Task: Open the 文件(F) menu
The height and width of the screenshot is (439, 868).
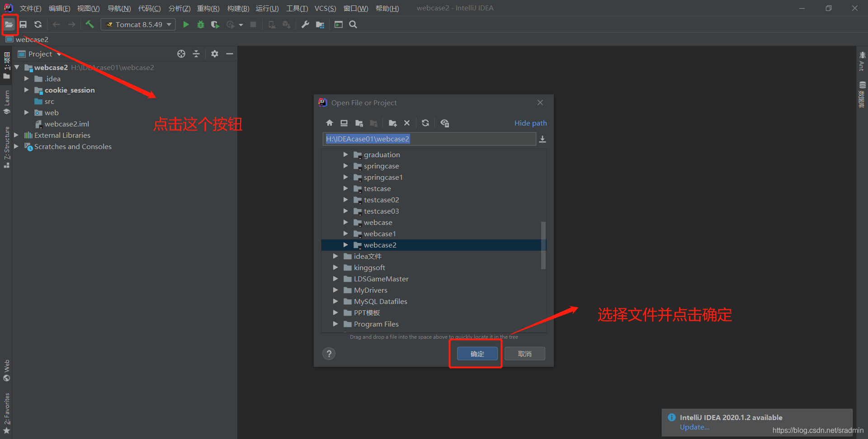Action: click(x=31, y=8)
